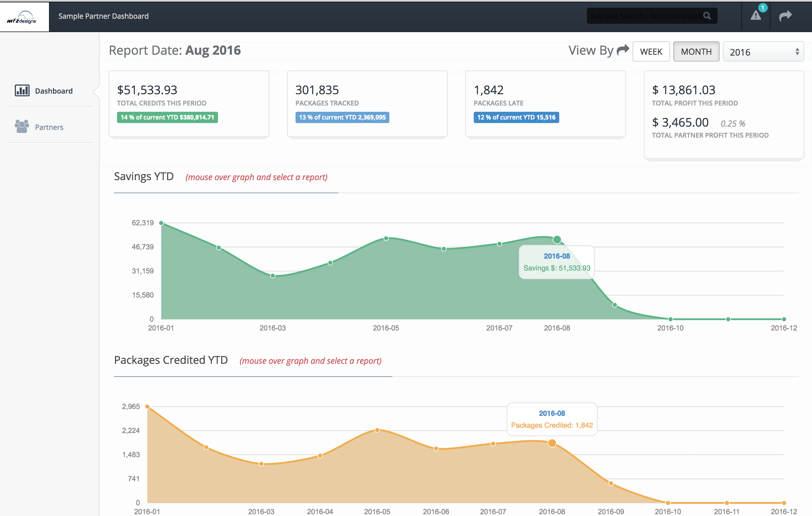This screenshot has height=516, width=812.
Task: Select 2016-05 point on Packages Credited graph
Action: [377, 430]
